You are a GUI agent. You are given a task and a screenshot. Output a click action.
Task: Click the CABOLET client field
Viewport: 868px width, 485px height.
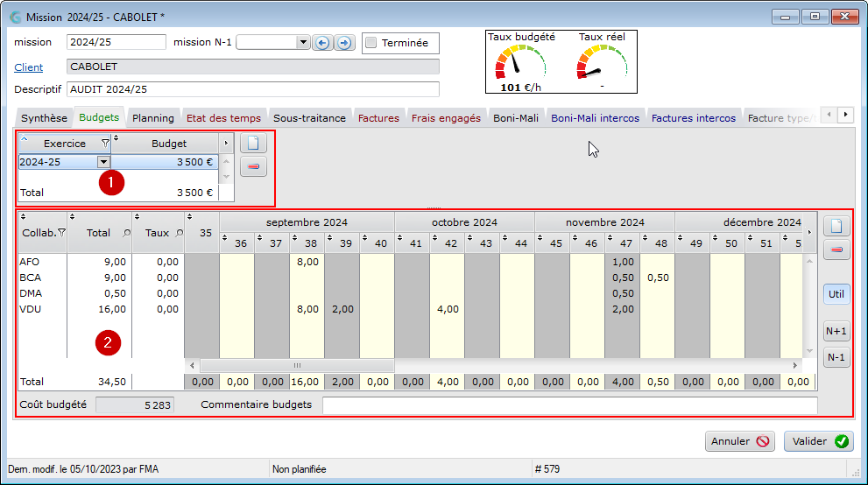coord(253,67)
